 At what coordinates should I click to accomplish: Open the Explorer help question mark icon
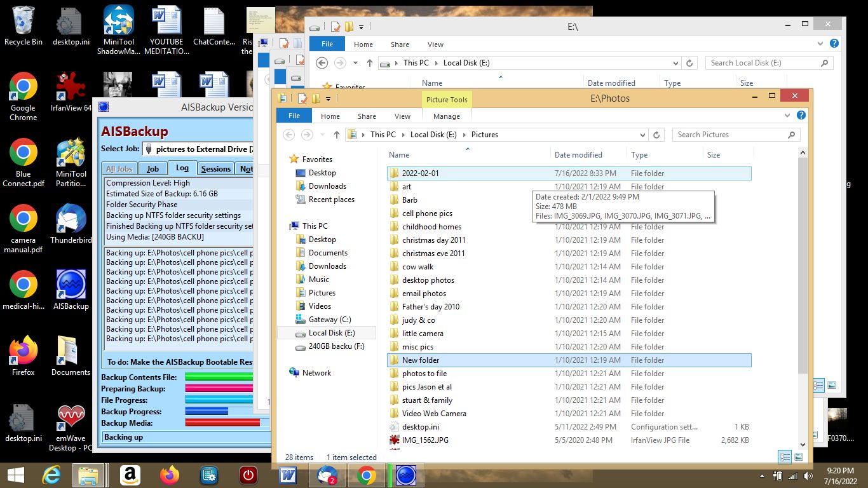[801, 116]
